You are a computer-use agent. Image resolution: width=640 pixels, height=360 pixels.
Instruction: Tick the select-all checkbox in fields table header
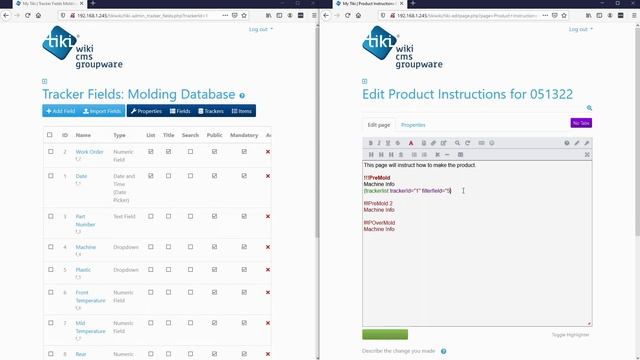click(50, 135)
